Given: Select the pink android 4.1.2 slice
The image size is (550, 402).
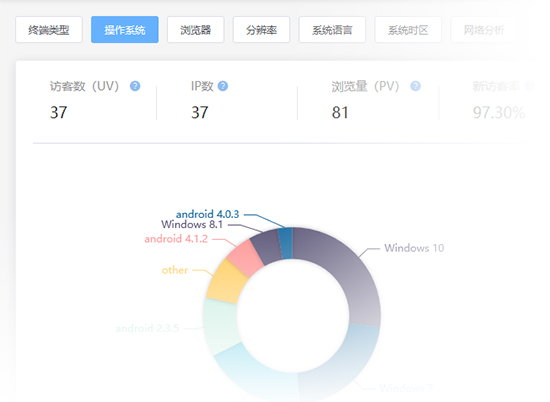Looking at the screenshot, I should (246, 259).
